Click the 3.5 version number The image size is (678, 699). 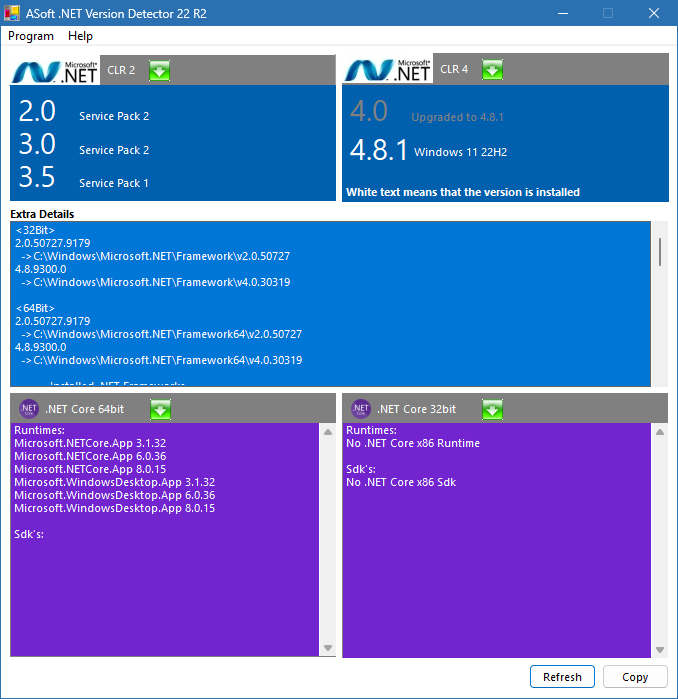pos(37,177)
